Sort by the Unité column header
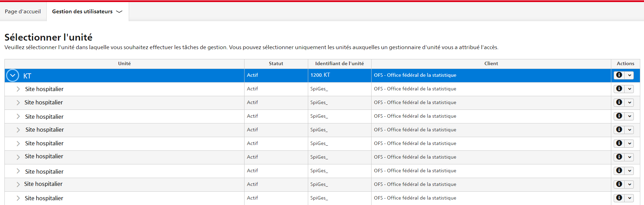 [x=124, y=63]
